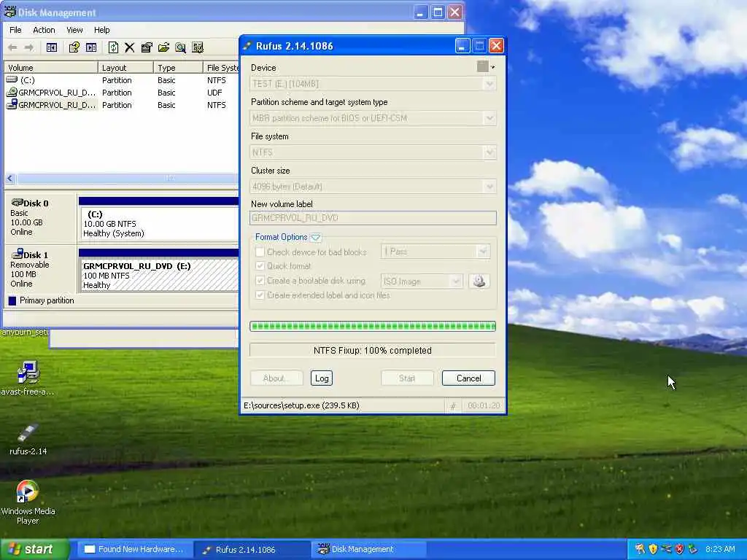The width and height of the screenshot is (747, 560).
Task: Click the new hardware wizard tray icon
Action: 640,549
